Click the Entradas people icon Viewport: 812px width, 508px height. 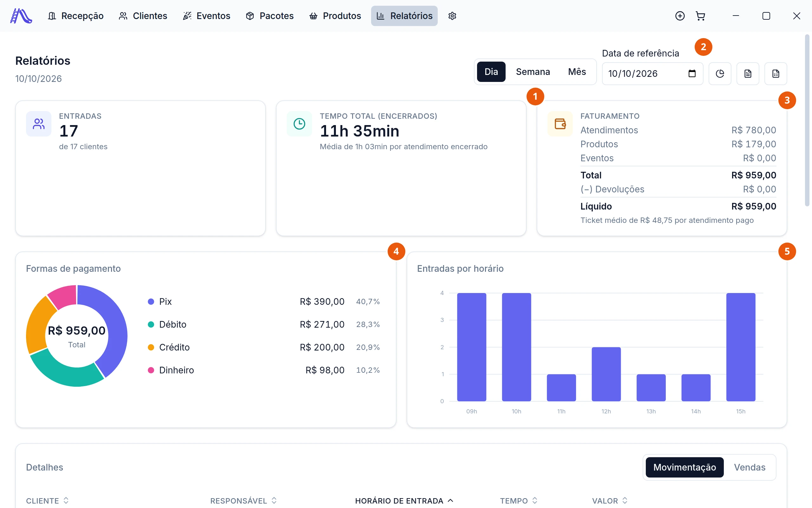39,124
